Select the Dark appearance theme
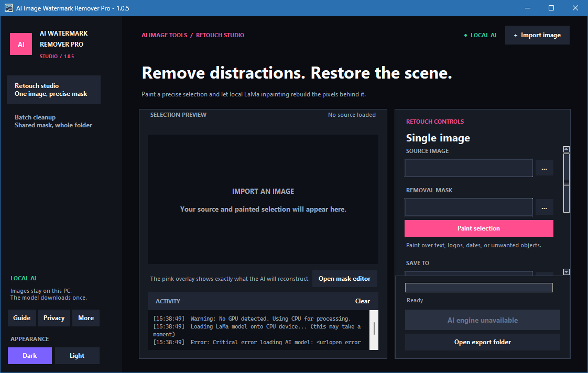 (30, 356)
